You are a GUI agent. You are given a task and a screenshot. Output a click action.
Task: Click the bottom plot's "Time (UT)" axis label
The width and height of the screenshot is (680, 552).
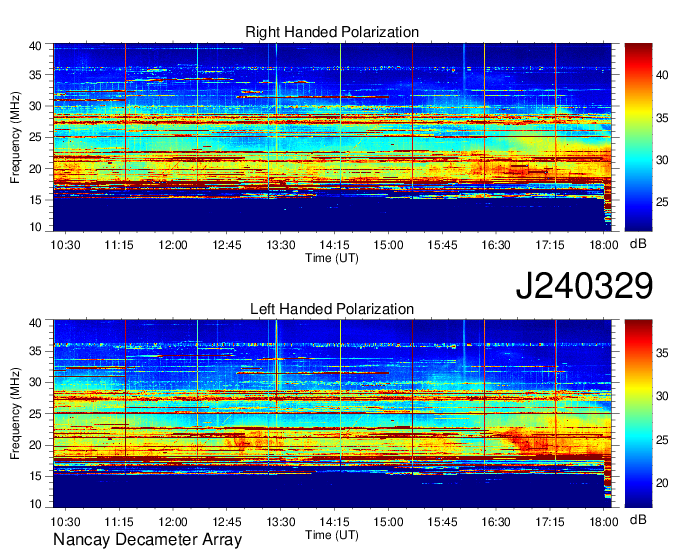click(332, 535)
